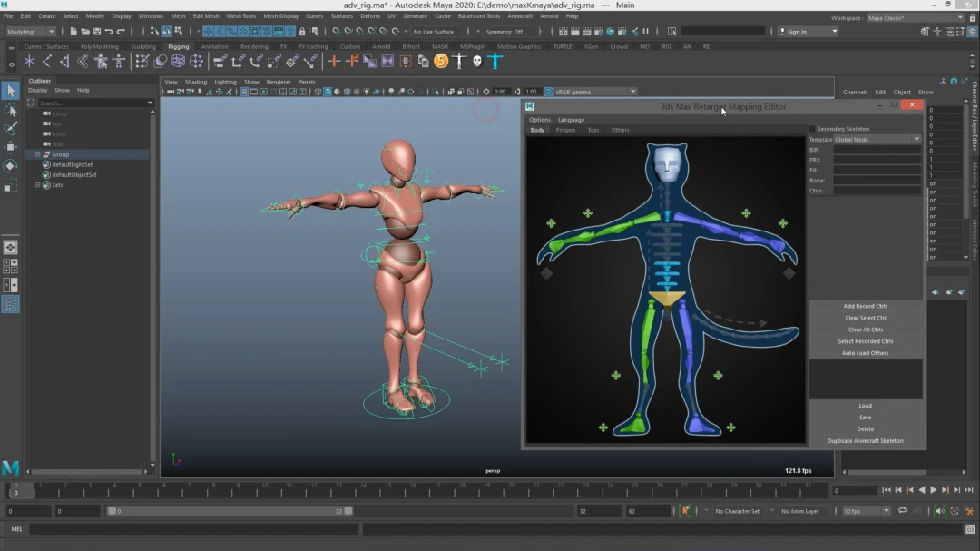Click the pelvis on the mapping character
980x551 pixels.
tap(667, 298)
